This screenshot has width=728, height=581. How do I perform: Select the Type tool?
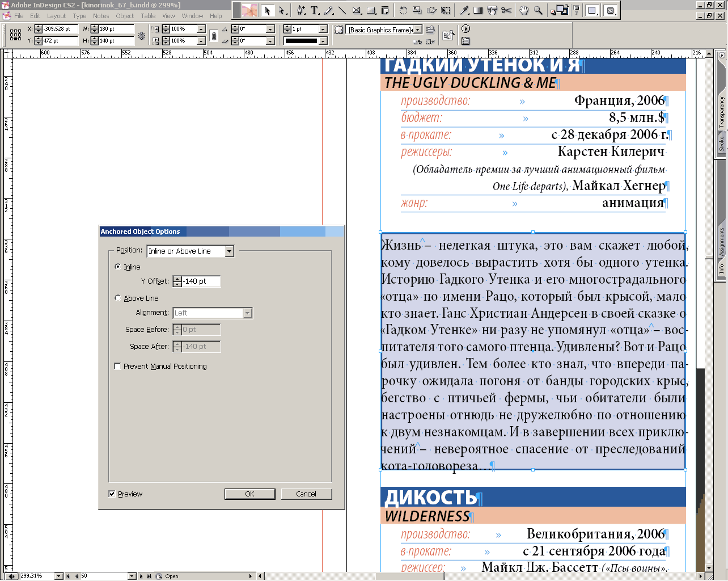pyautogui.click(x=315, y=10)
